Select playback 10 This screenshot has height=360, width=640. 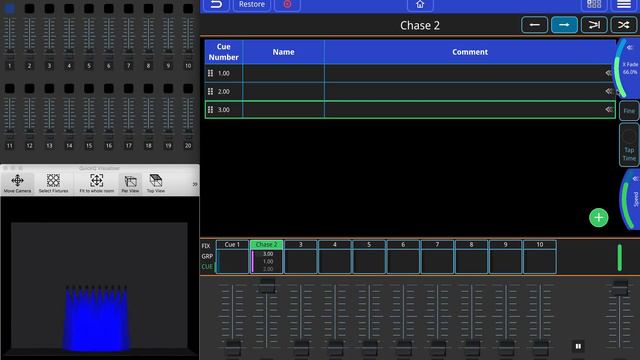(540, 257)
